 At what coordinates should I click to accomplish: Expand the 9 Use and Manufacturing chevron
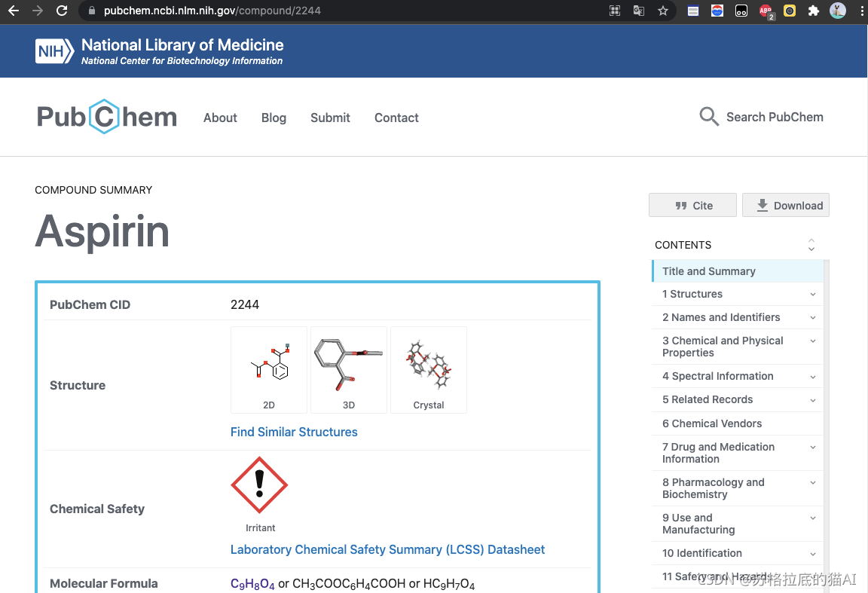[813, 518]
